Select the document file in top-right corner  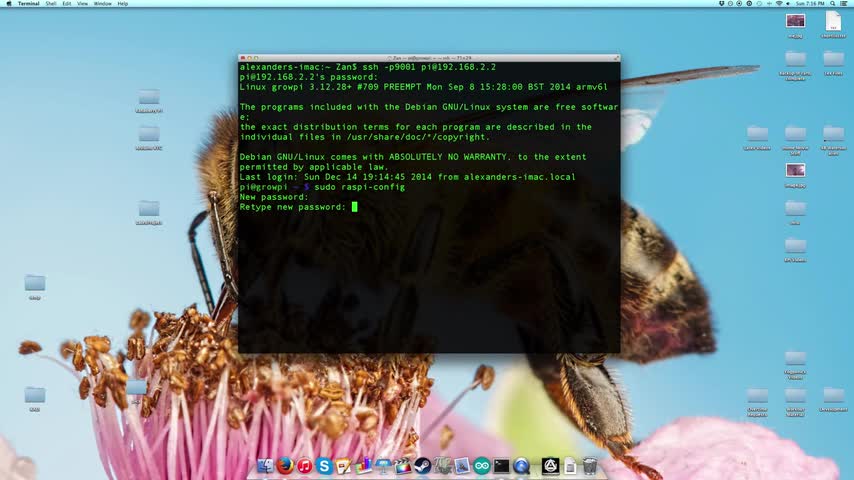(x=833, y=21)
